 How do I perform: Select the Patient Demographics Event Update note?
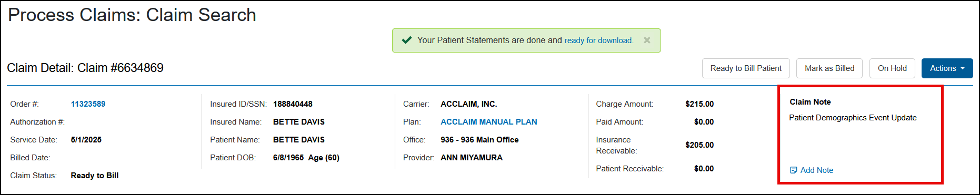853,118
